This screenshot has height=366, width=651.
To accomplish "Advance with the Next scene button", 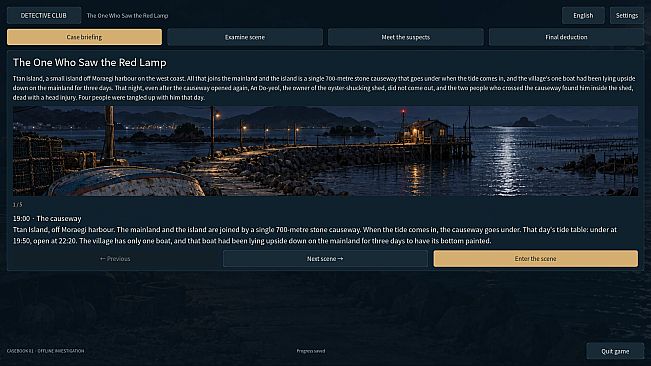I will point(325,259).
